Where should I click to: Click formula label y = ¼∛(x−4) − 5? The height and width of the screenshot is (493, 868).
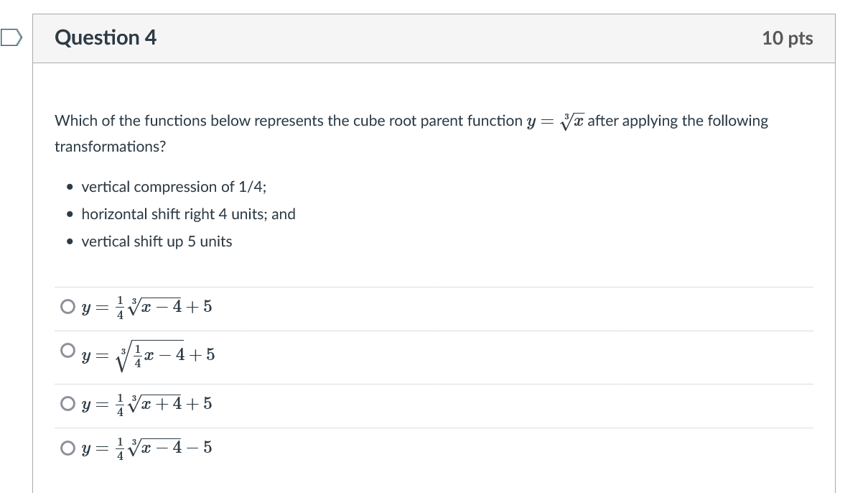click(x=146, y=448)
